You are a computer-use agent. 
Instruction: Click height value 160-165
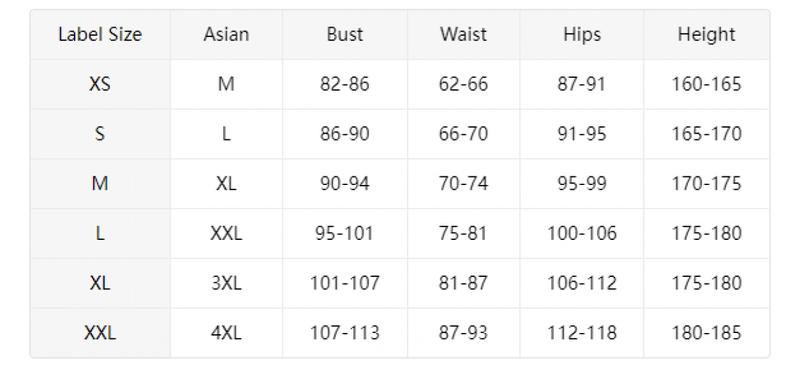point(706,84)
